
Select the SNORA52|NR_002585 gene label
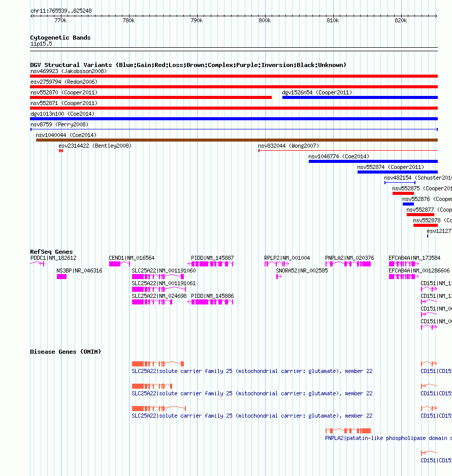(x=302, y=270)
